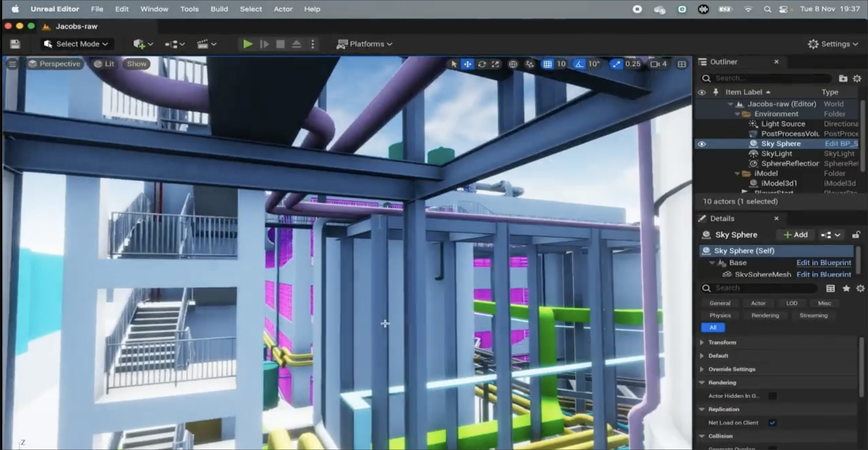Close the Outliner tab
Image resolution: width=868 pixels, height=450 pixels.
[776, 62]
